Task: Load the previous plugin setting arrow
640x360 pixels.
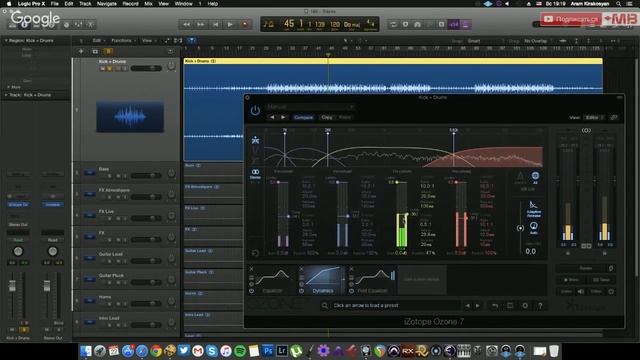Action: point(272,117)
